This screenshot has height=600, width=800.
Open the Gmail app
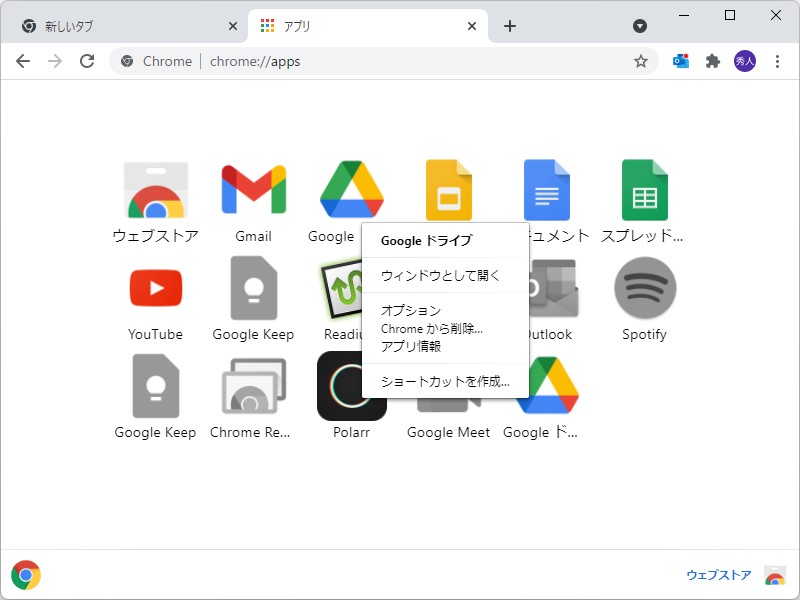[253, 190]
